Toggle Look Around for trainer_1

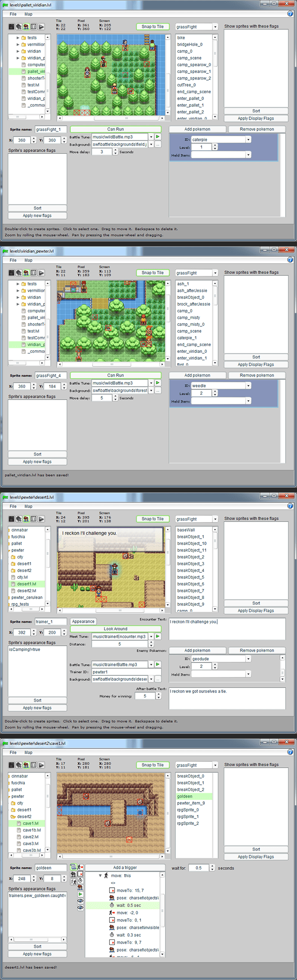[116, 629]
